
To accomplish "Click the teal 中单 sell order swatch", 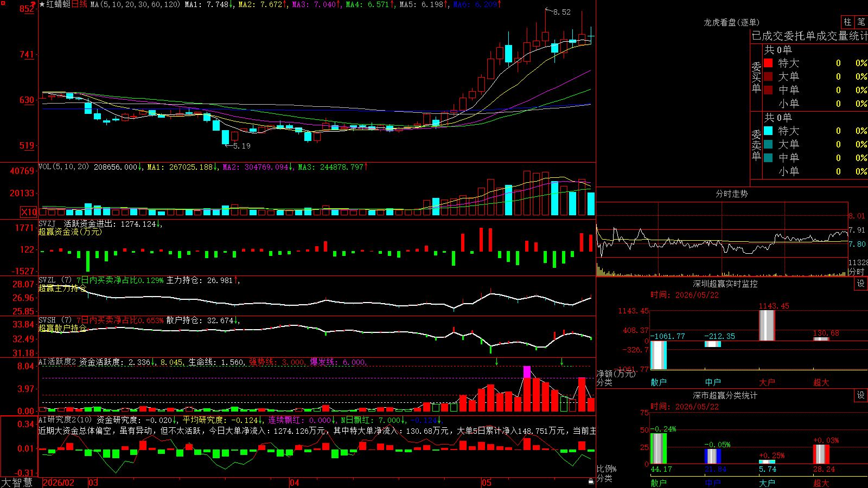I will [768, 158].
